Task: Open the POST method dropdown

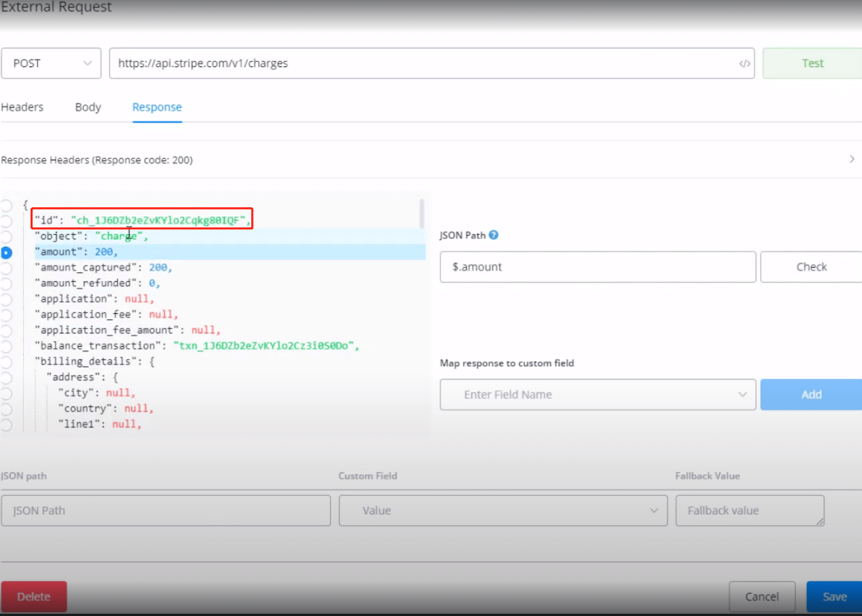Action: pyautogui.click(x=51, y=63)
